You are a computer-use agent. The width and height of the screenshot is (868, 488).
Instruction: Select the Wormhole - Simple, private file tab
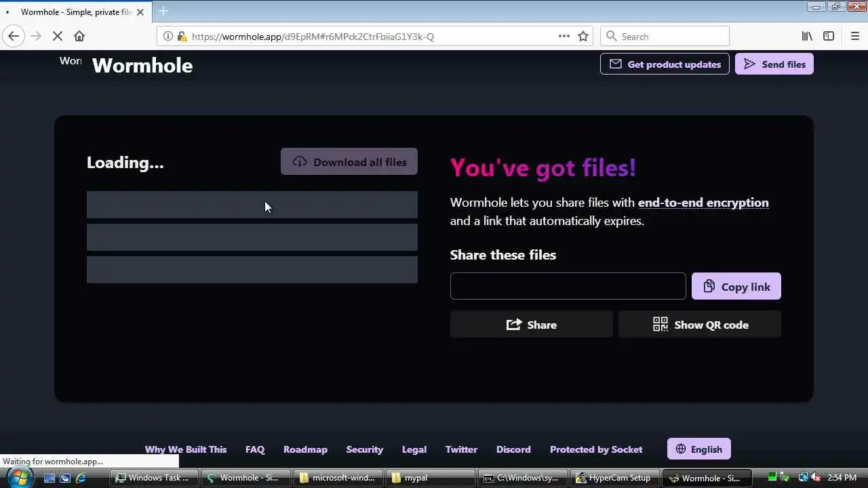click(76, 12)
